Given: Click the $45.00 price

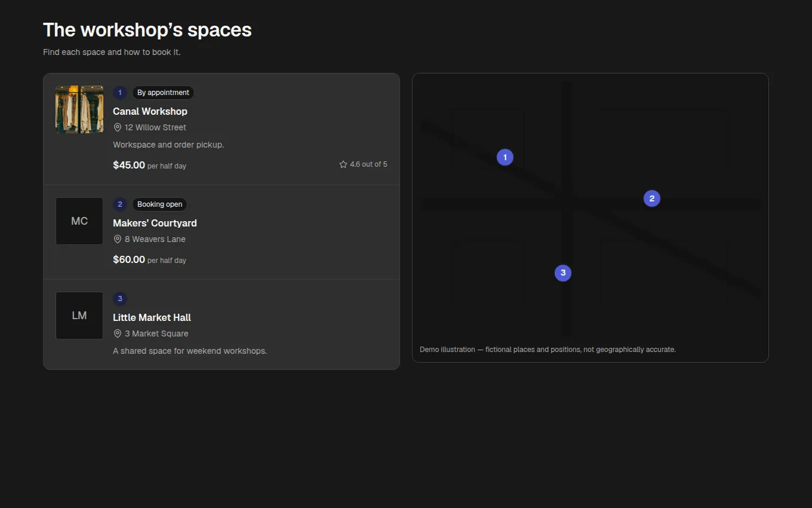Looking at the screenshot, I should point(129,165).
